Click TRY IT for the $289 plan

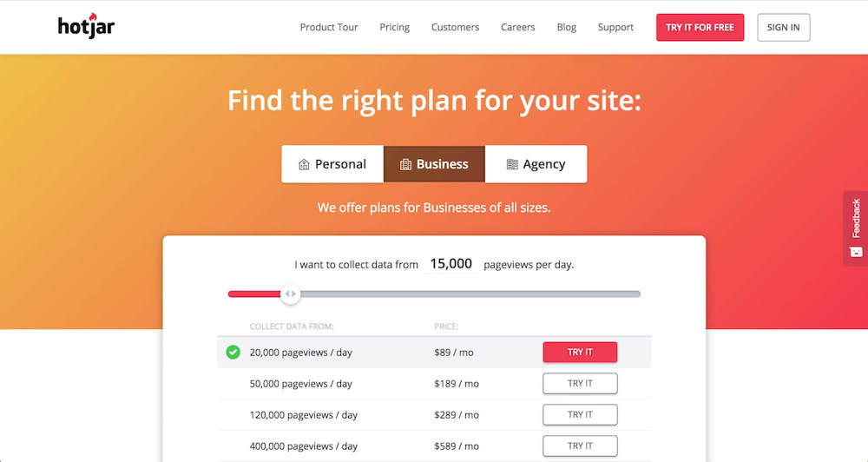pos(580,414)
